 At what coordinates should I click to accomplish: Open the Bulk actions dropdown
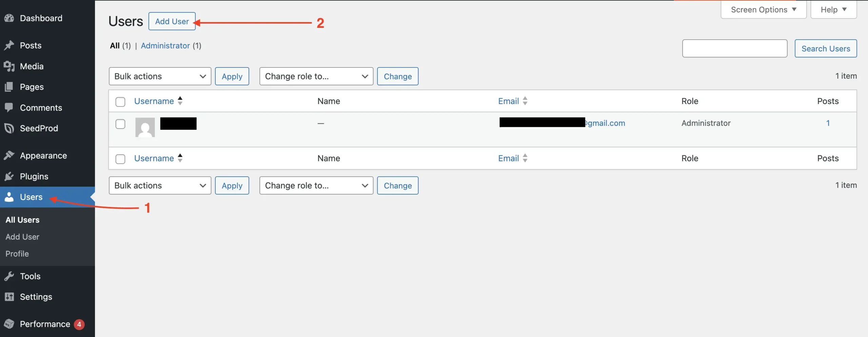(160, 76)
